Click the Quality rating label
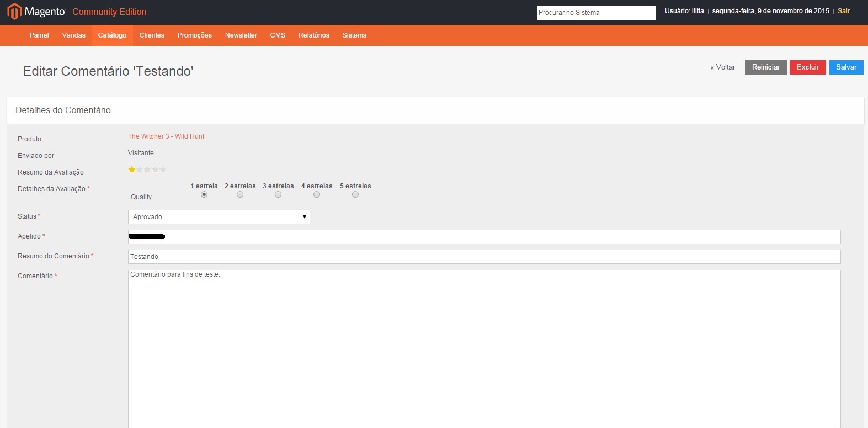The image size is (868, 428). point(141,197)
